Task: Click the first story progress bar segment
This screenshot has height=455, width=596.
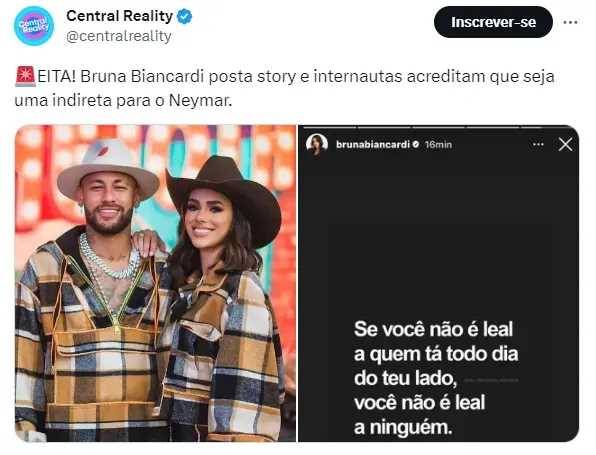Action: click(330, 127)
